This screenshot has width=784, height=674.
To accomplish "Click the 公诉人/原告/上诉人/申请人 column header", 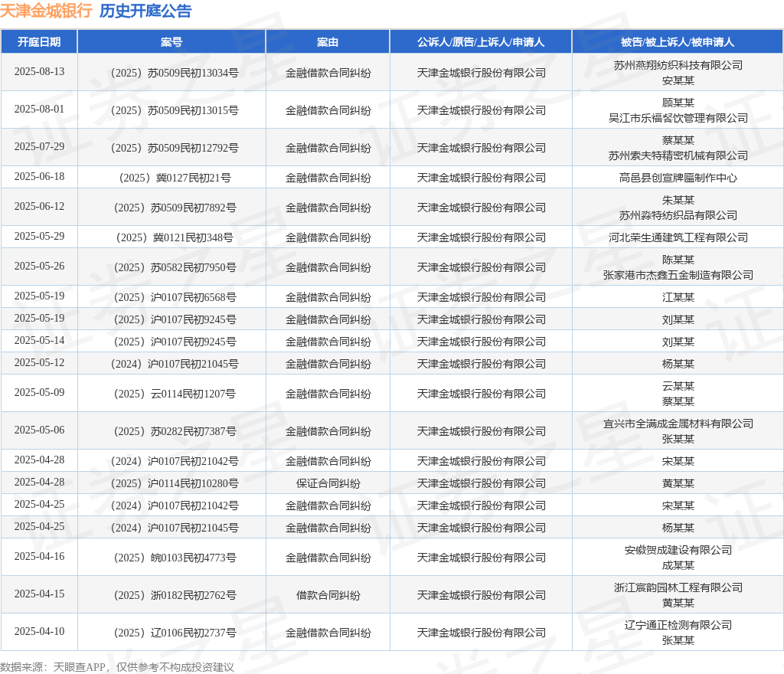I will point(481,42).
